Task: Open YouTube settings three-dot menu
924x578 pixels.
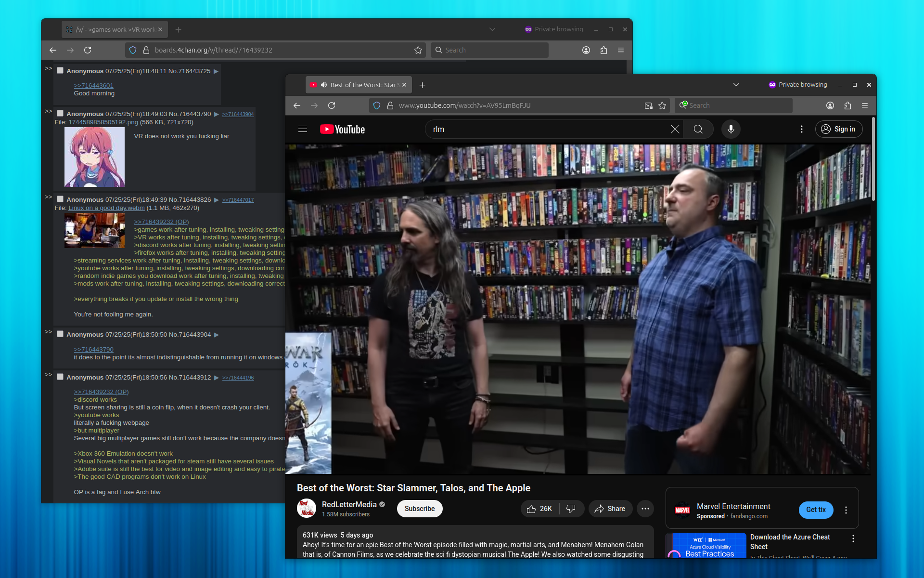Action: point(802,129)
